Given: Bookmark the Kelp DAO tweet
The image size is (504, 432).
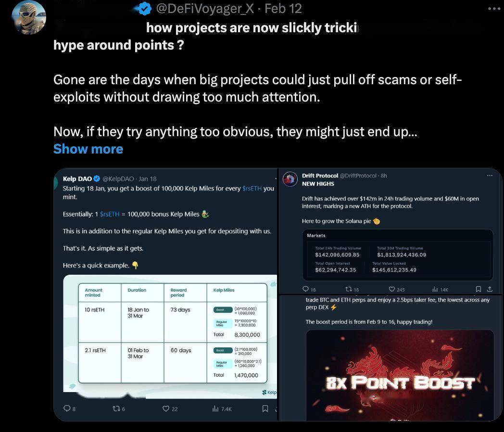Looking at the screenshot, I should [265, 408].
